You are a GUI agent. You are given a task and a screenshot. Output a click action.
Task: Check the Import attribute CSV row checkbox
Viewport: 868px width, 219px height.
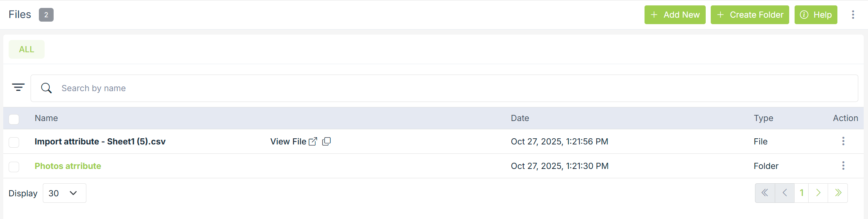(14, 142)
